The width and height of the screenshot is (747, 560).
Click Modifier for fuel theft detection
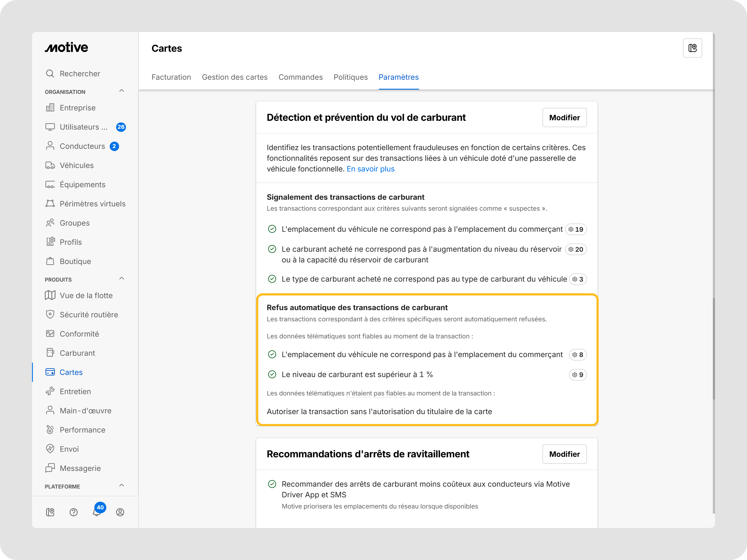[x=564, y=118]
